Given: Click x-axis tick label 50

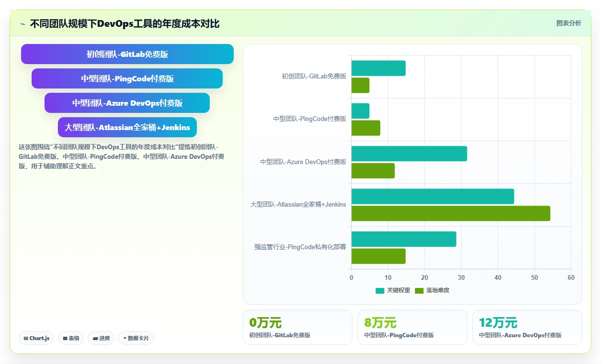Looking at the screenshot, I should pyautogui.click(x=534, y=277).
